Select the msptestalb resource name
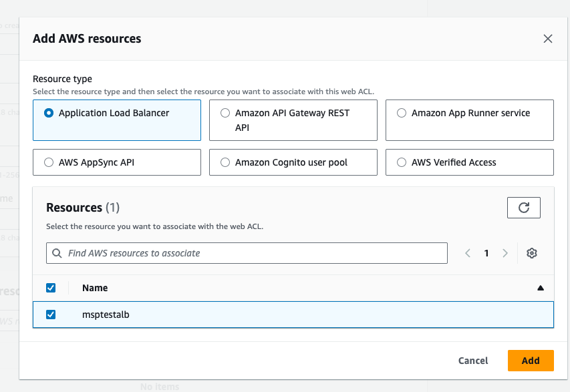570x392 pixels. coord(106,315)
